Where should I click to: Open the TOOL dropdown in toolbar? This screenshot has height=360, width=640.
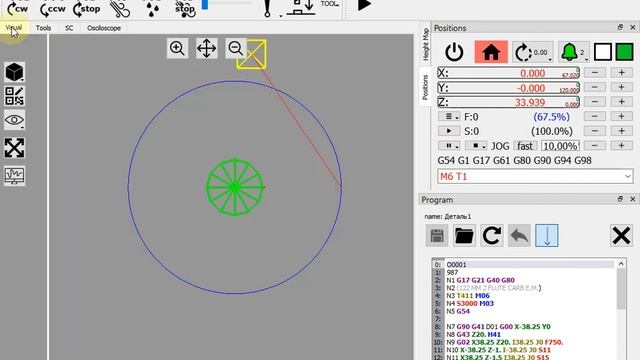point(330,4)
